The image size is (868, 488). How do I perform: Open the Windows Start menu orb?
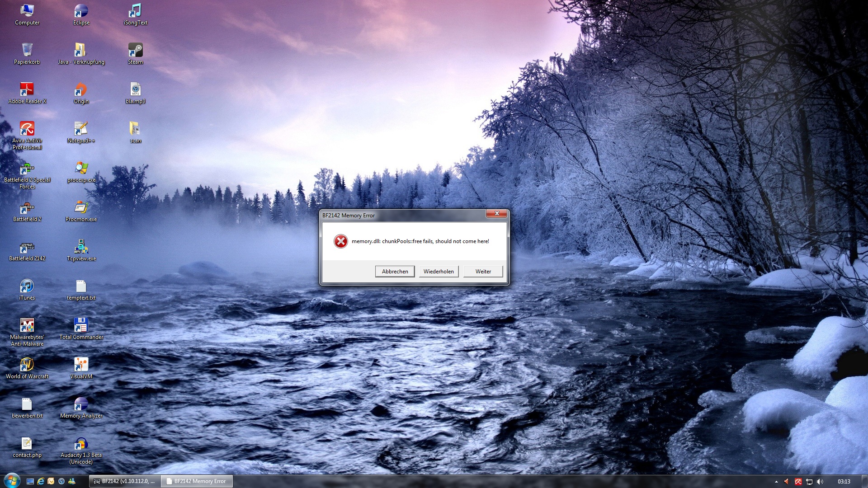coord(11,481)
